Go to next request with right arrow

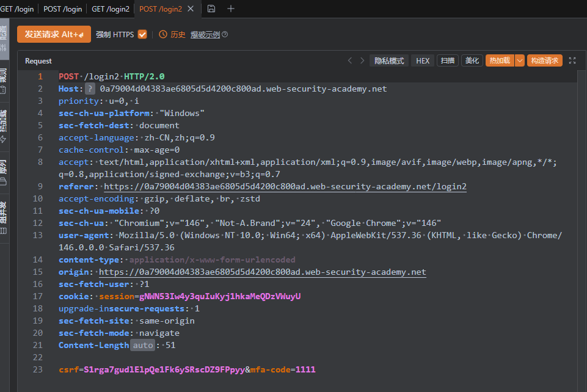362,60
